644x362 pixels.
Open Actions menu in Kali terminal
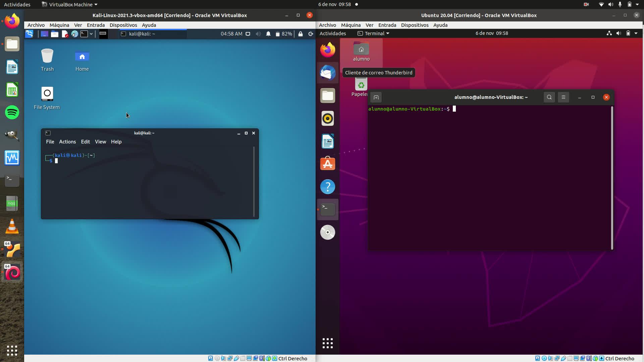pyautogui.click(x=67, y=142)
